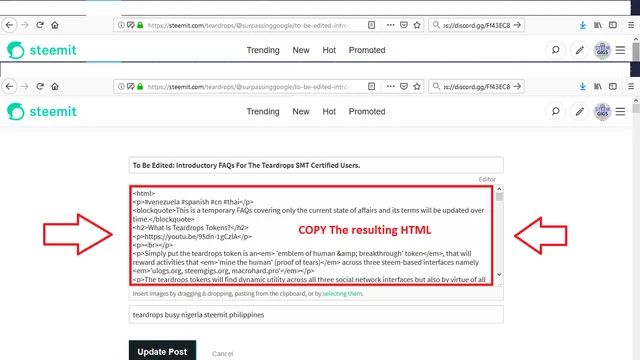Open Trending in the upper steemit navigation
This screenshot has height=360, width=640.
[x=263, y=50]
